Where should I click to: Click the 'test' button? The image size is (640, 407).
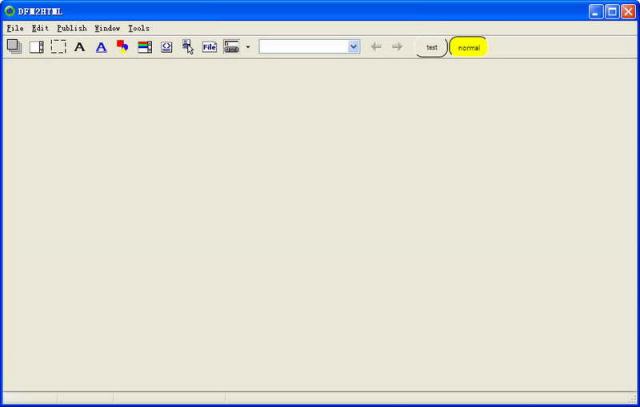(432, 48)
